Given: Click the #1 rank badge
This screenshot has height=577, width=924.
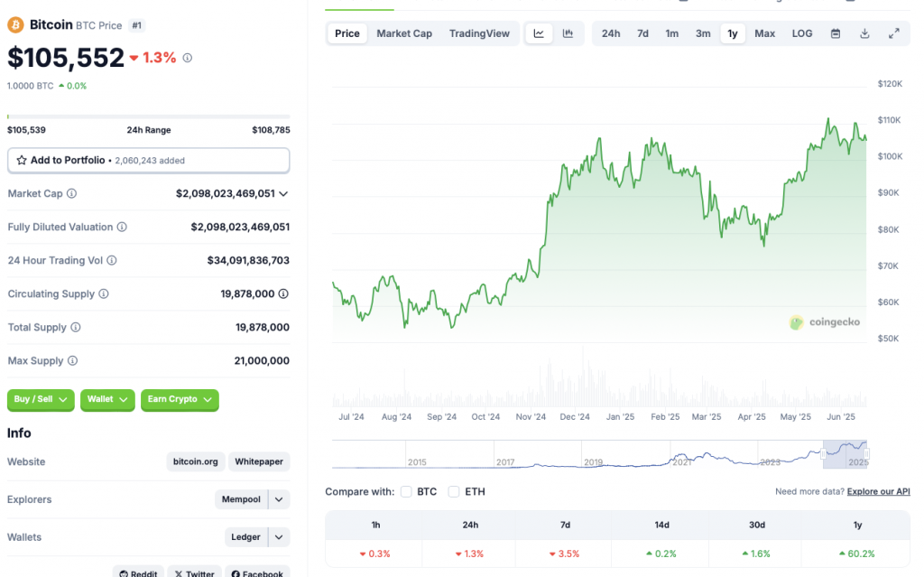Looking at the screenshot, I should coord(137,25).
